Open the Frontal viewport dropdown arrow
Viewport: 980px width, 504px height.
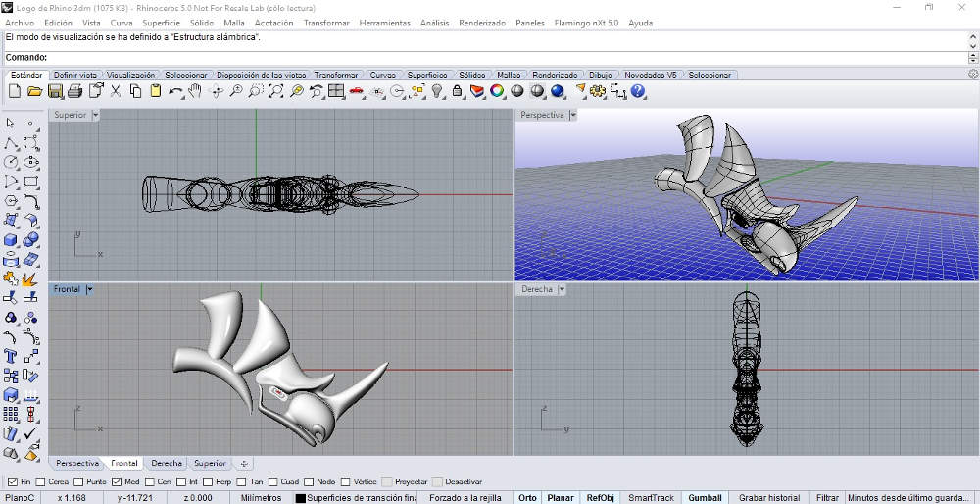point(89,289)
